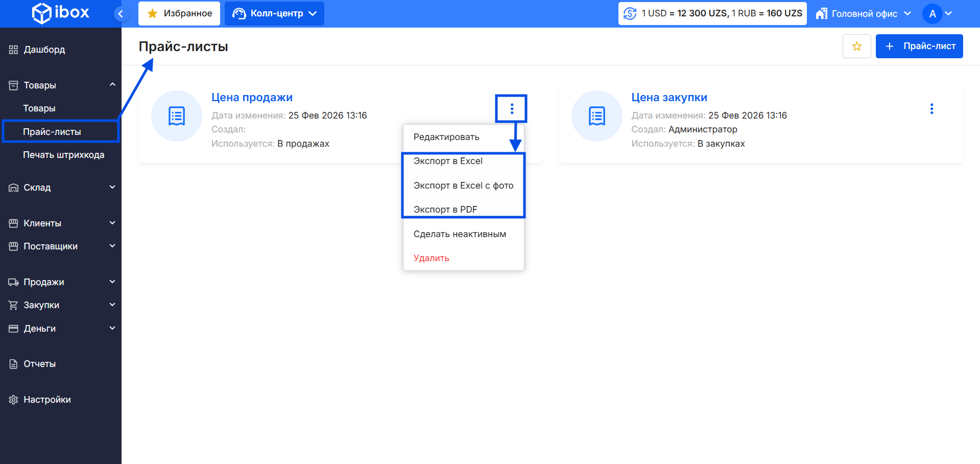Collapse sidebar with the chevron arrow button
The height and width of the screenshot is (464, 980).
click(121, 14)
